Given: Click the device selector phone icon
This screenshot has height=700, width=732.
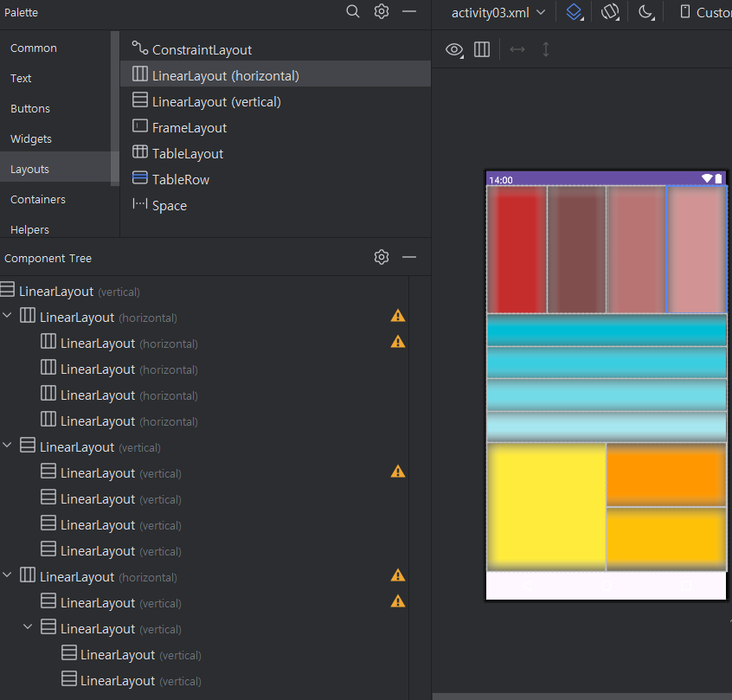Looking at the screenshot, I should tap(685, 12).
